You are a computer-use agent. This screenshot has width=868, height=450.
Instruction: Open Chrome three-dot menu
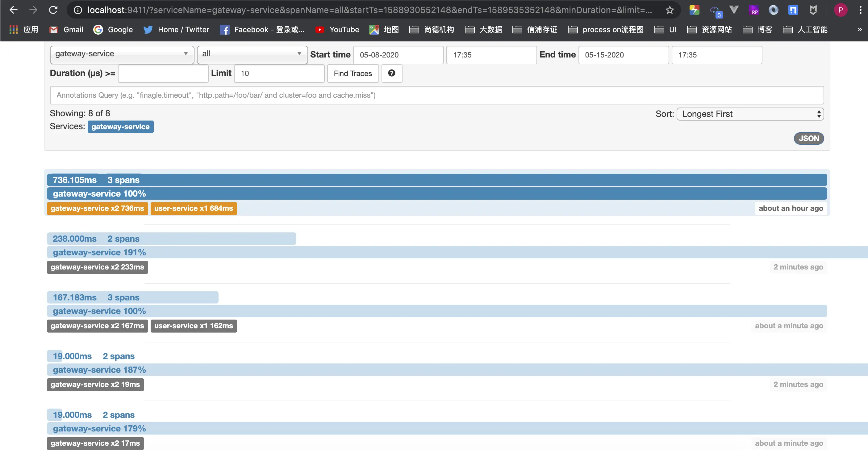860,10
